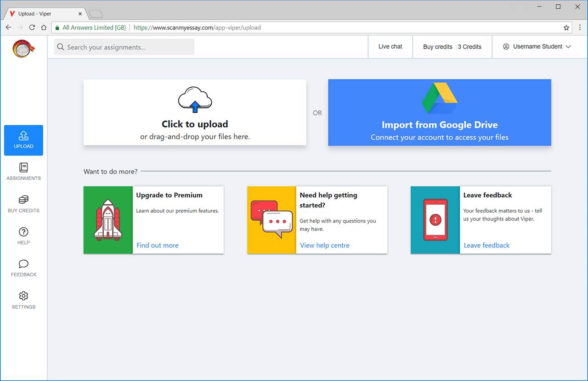Screen dimensions: 588x381
Task: Open the Buy credits page from the top bar
Action: [437, 46]
